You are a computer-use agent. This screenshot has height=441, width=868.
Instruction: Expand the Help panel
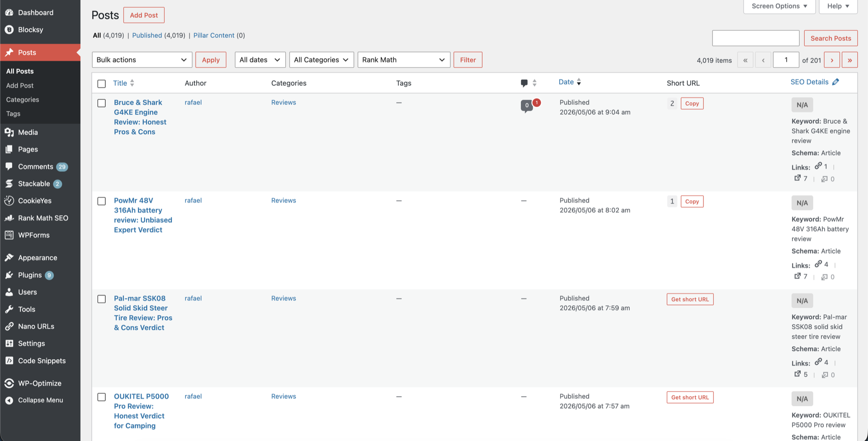pos(838,6)
